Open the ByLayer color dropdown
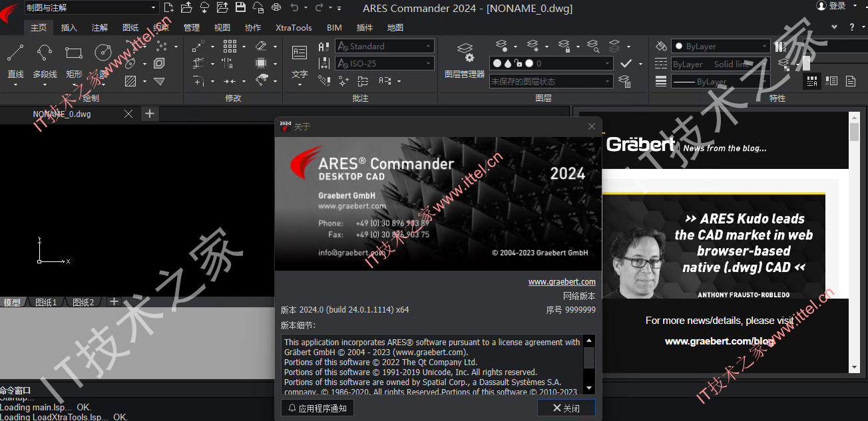This screenshot has height=421, width=868. pos(720,47)
